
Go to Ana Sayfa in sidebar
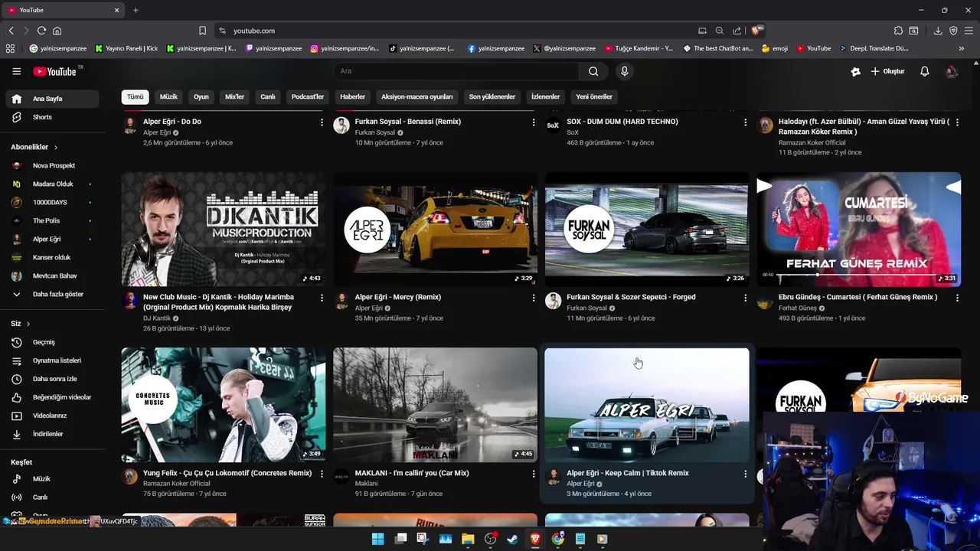click(x=52, y=99)
